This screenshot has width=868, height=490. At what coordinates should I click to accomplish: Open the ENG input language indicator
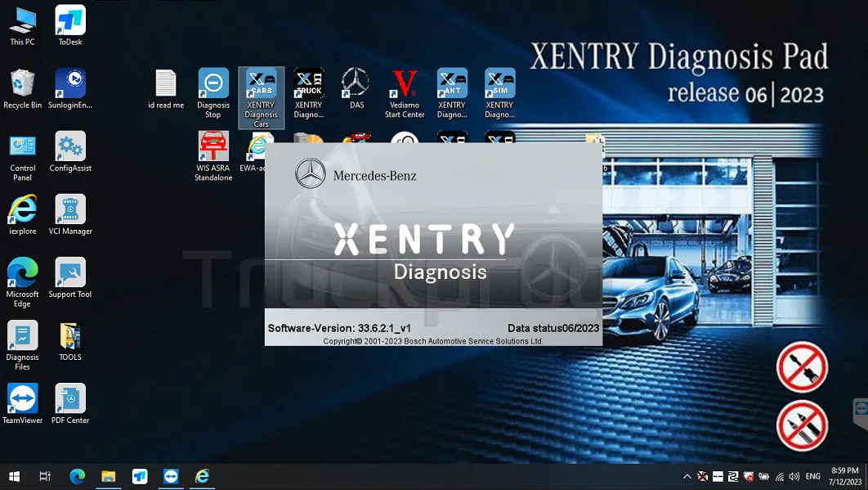point(813,476)
